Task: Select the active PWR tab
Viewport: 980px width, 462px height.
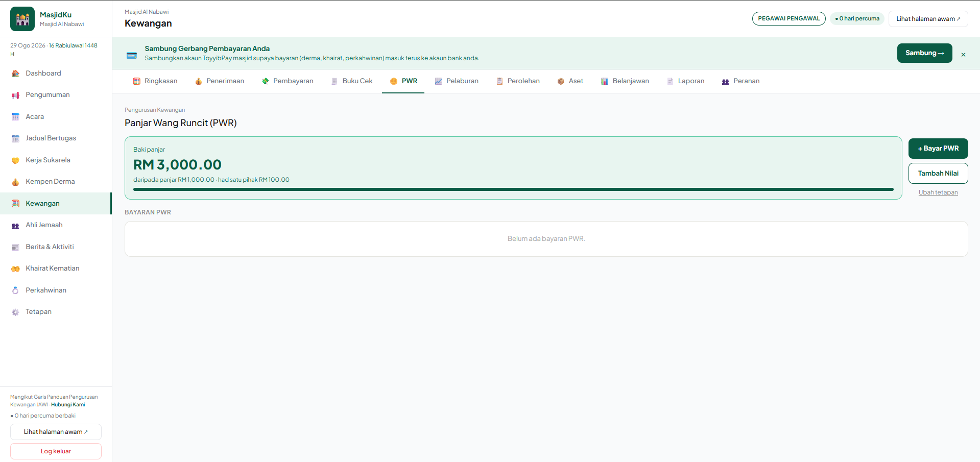Action: point(403,81)
